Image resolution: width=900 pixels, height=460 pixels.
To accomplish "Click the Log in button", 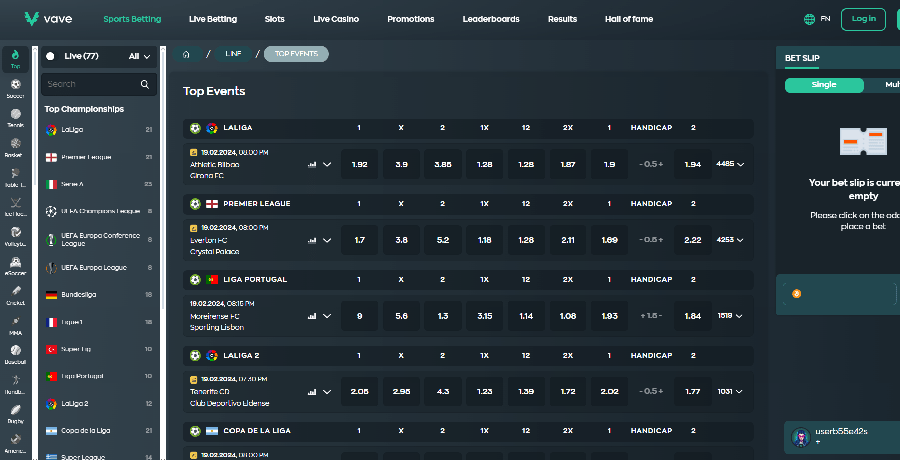I will point(863,19).
